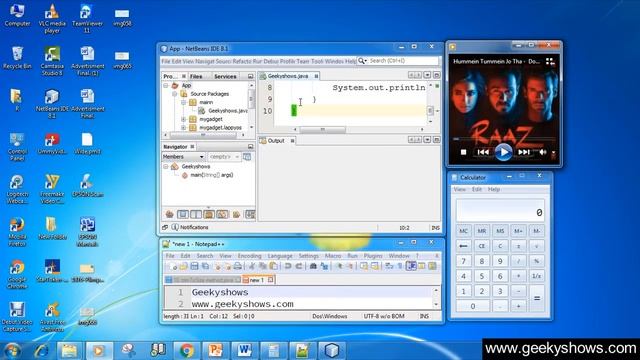Skip to next track in media player
This screenshot has width=640, height=360.
point(524,152)
